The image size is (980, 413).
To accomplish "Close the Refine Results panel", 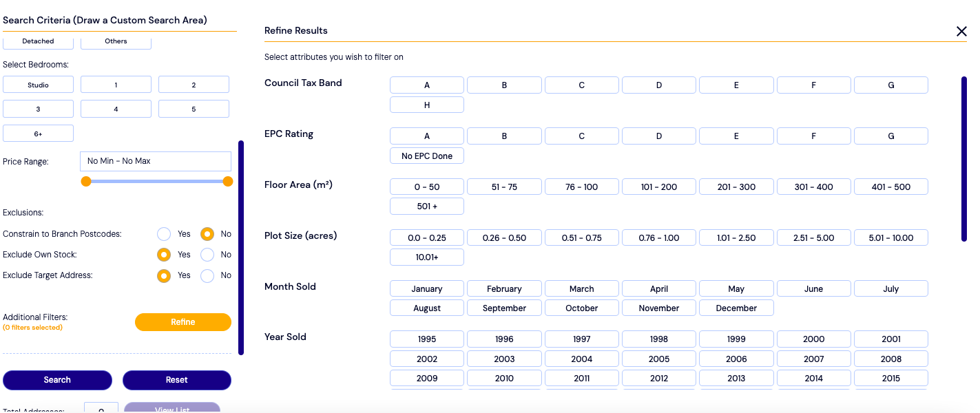I will tap(961, 31).
